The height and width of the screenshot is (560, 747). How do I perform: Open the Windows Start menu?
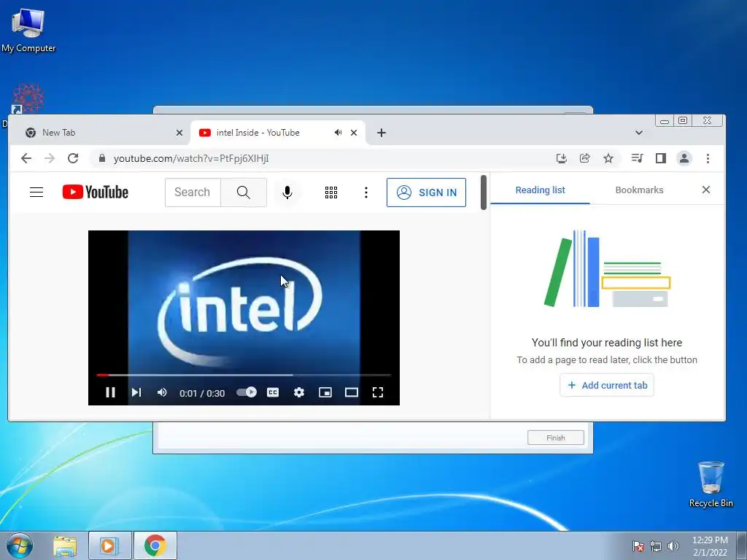20,545
